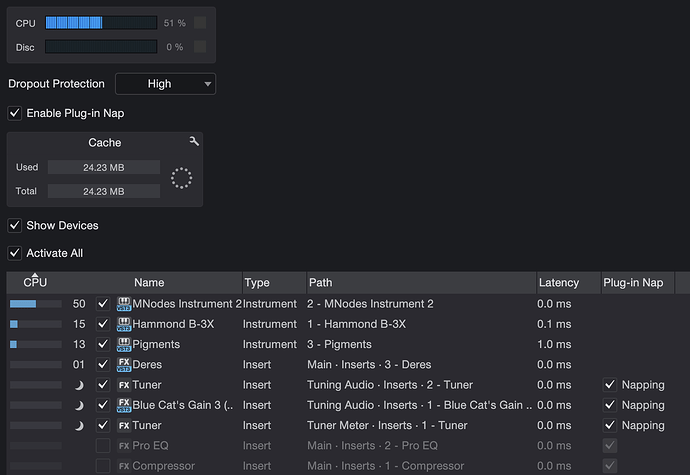Click the CPU usage meter bar
The image size is (690, 475).
101,22
